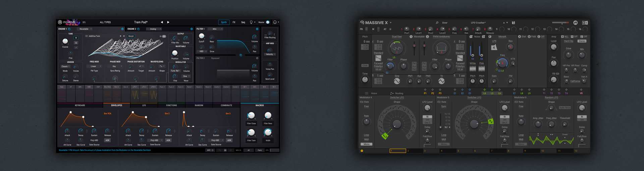
Task: Go to previous preset arrow in Pigments
Action: 162,22
